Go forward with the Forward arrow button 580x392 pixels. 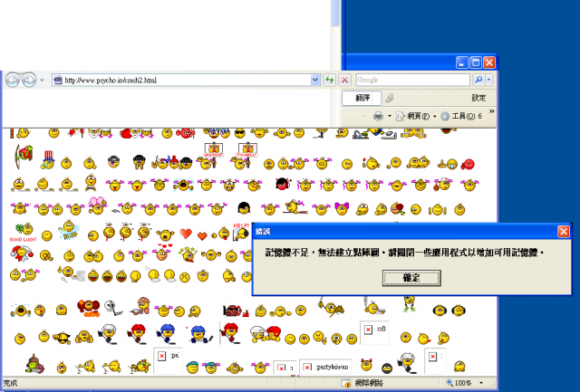[29, 80]
